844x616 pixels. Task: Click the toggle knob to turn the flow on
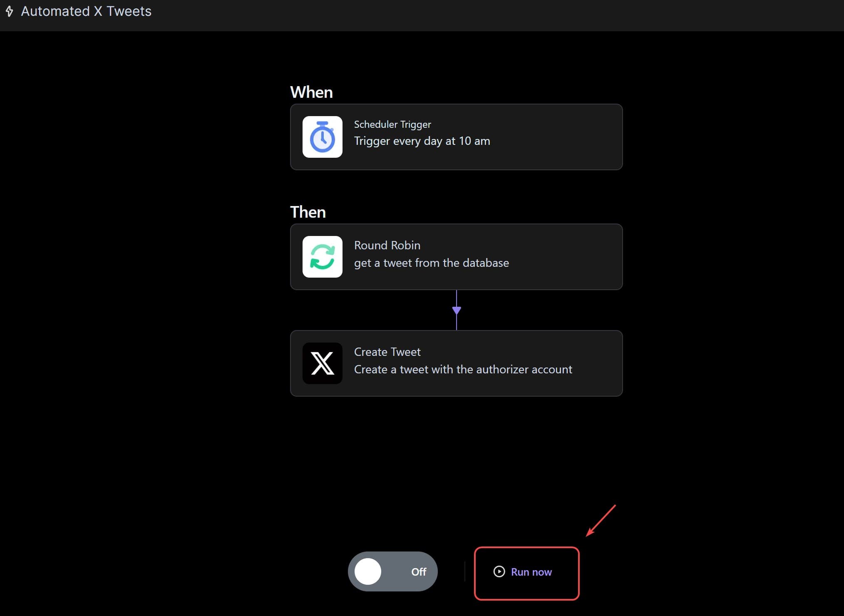[x=368, y=571]
